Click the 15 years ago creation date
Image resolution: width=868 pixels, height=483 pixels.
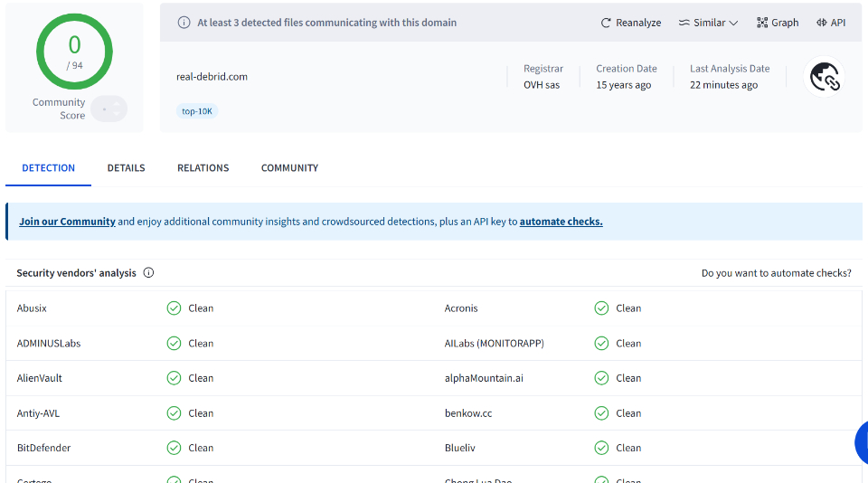[623, 85]
